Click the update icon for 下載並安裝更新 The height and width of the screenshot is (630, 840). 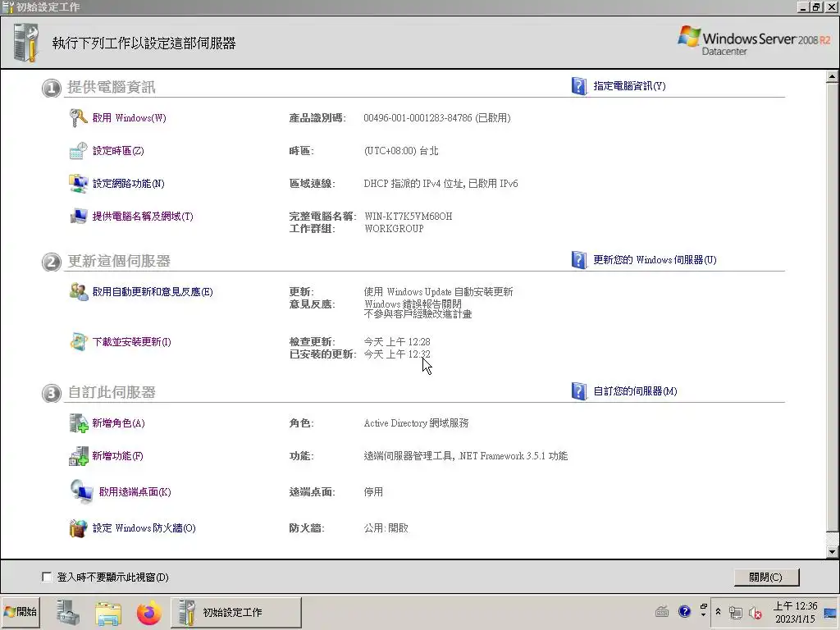(79, 342)
